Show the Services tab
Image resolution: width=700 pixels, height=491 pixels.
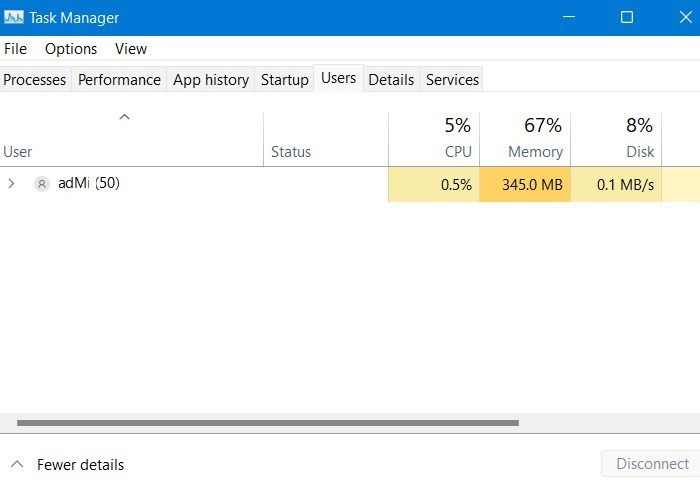[x=452, y=80]
